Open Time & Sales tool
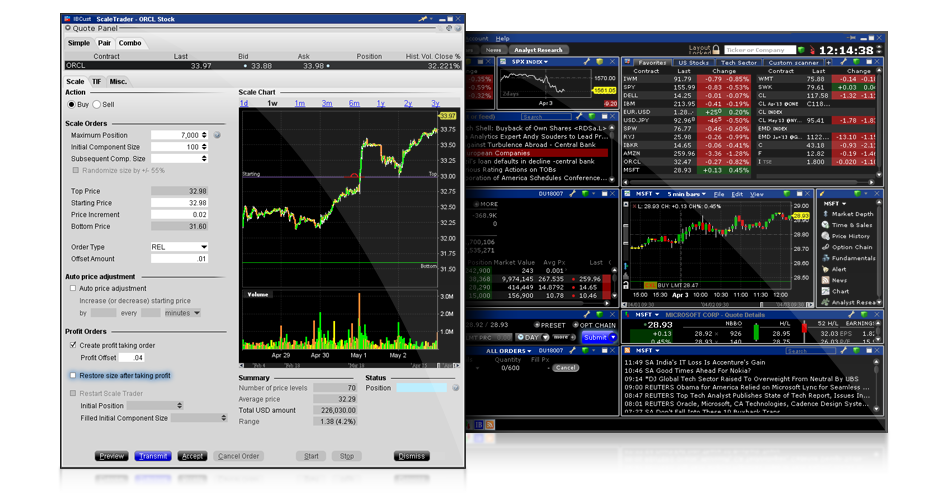The width and height of the screenshot is (948, 500). pyautogui.click(x=848, y=225)
